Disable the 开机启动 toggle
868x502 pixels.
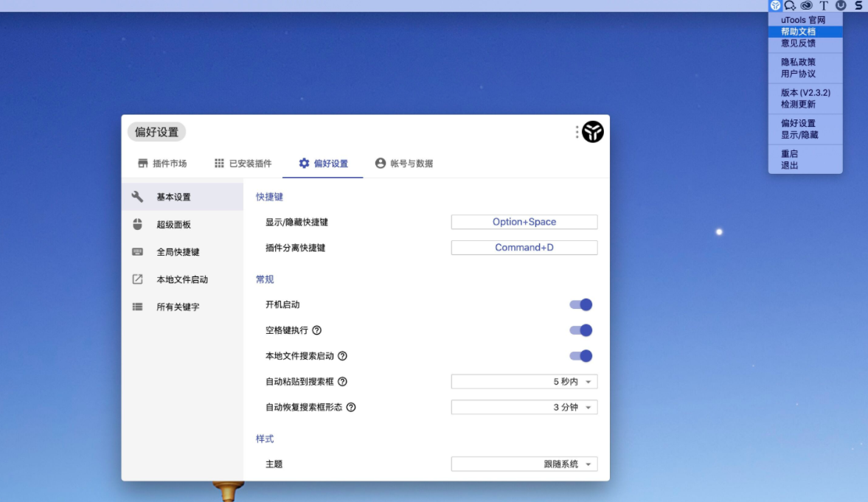pyautogui.click(x=582, y=304)
